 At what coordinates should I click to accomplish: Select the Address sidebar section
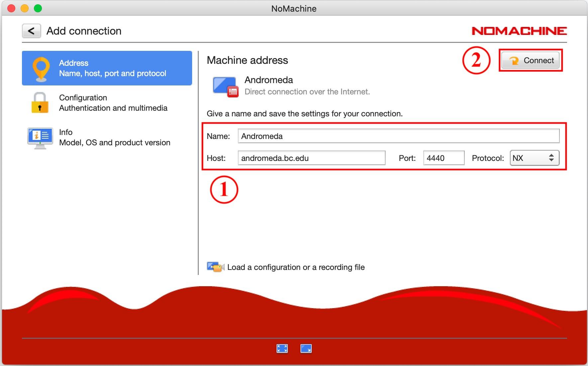pyautogui.click(x=106, y=68)
